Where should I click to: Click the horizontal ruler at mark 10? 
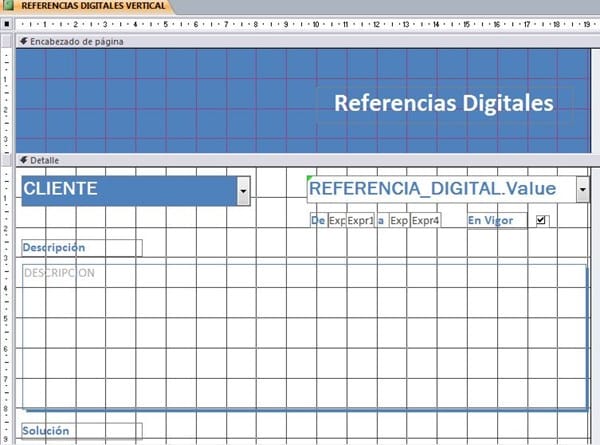tap(316, 24)
